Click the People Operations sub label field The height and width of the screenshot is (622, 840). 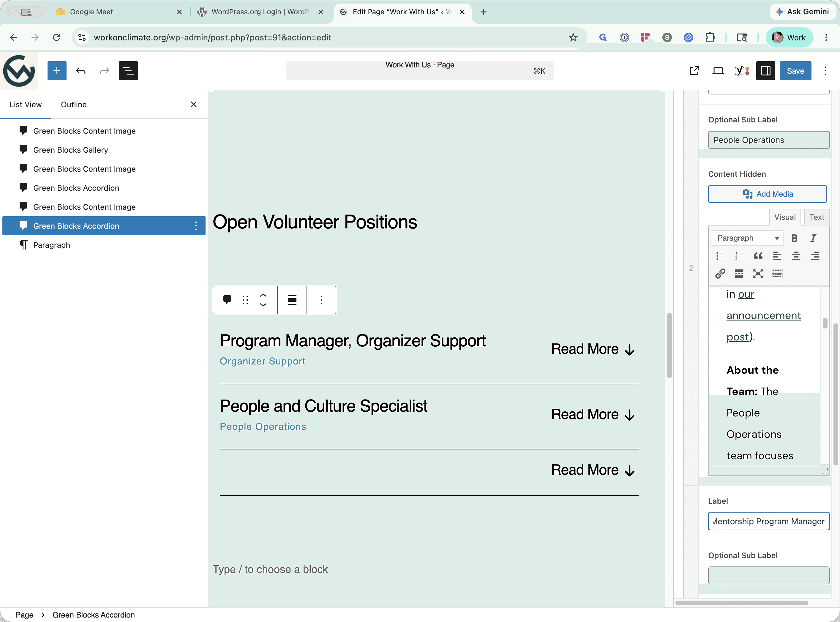tap(768, 140)
